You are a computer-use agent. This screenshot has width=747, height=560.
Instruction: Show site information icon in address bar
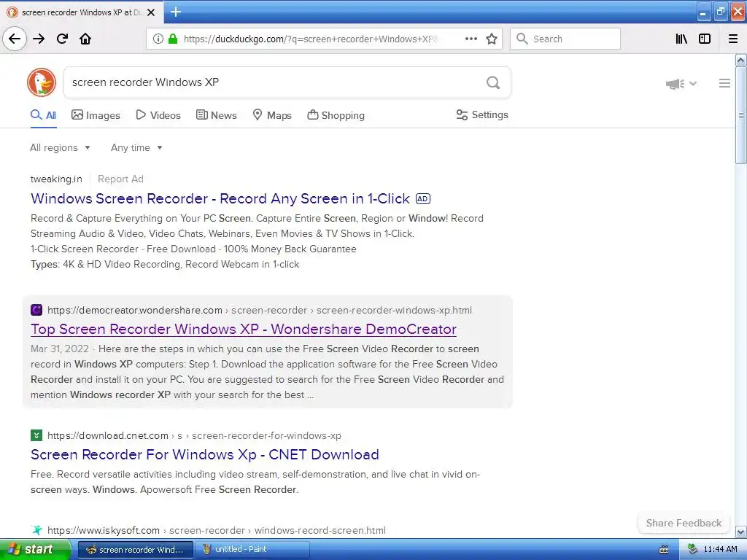pyautogui.click(x=158, y=39)
